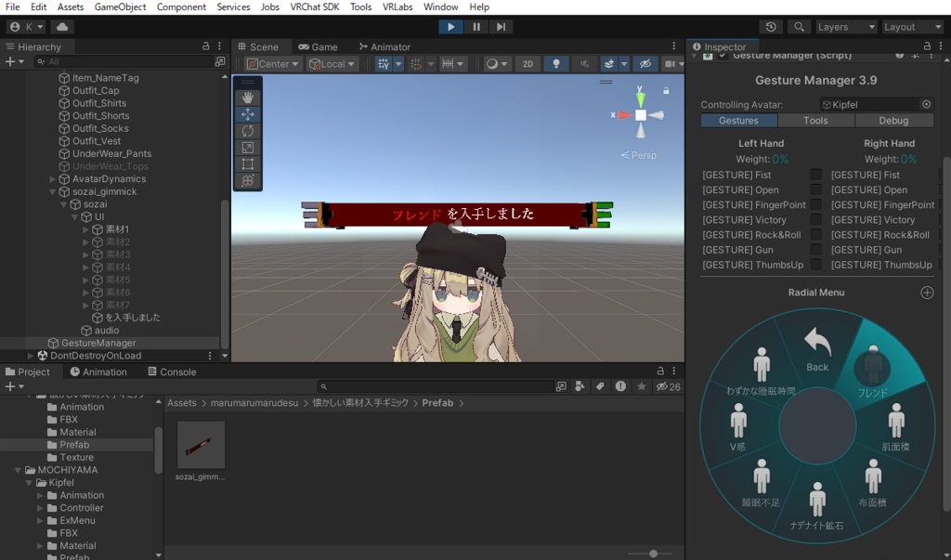This screenshot has width=951, height=560.
Task: Step forward one frame
Action: coord(501,27)
